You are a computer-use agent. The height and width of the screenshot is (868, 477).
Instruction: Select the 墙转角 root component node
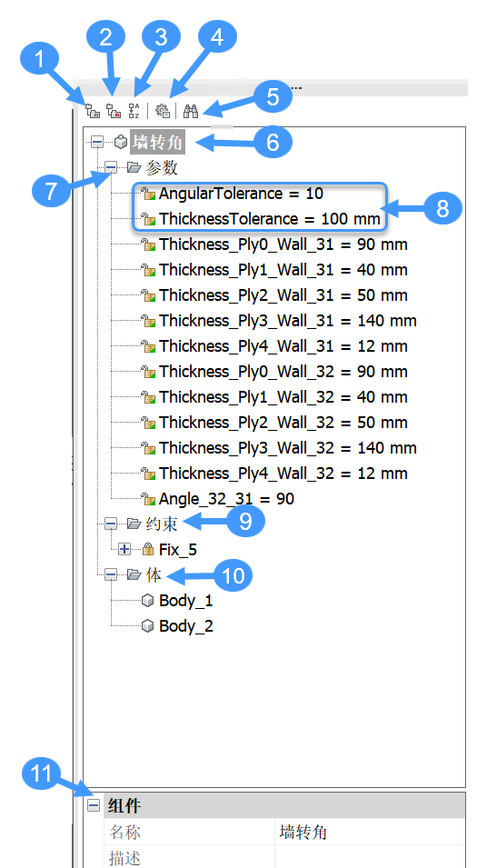pyautogui.click(x=158, y=143)
